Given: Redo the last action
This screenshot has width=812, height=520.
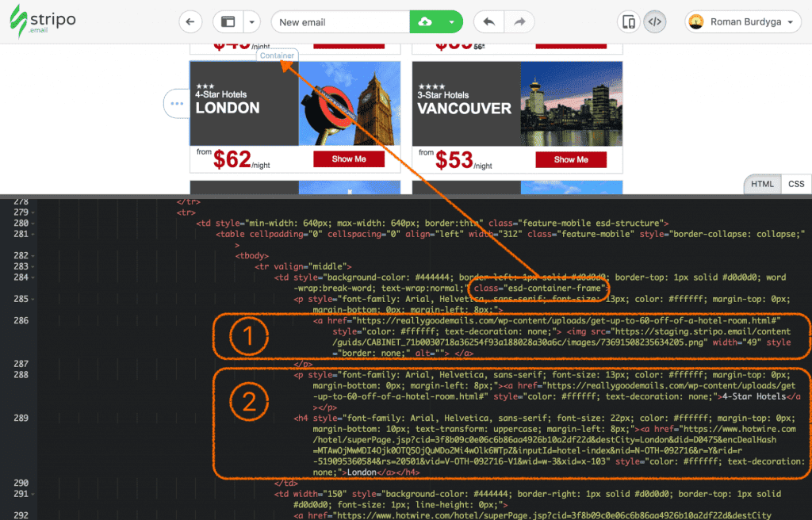Looking at the screenshot, I should click(519, 22).
